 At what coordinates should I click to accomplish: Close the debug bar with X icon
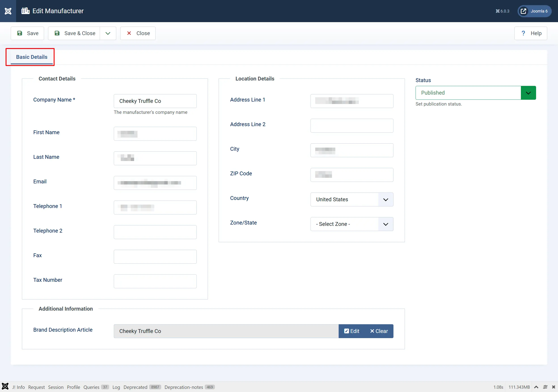(553, 387)
